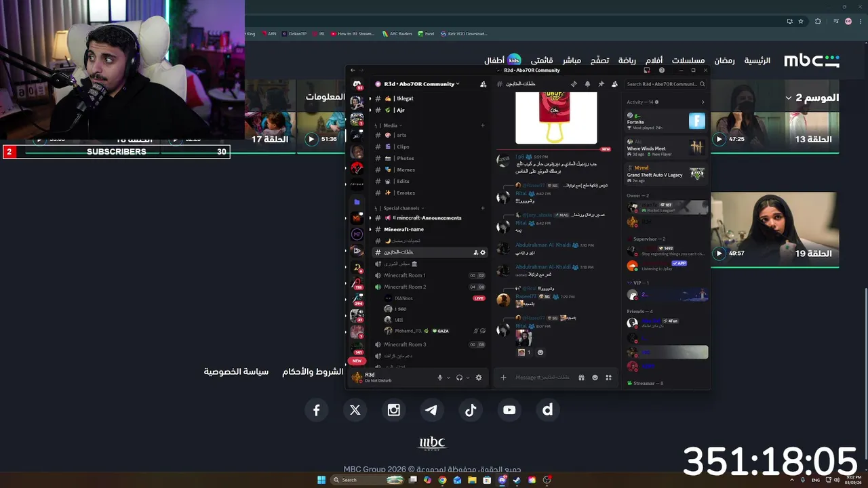Add channel plus next to Media category
Screen dimensions: 868x488
point(483,125)
